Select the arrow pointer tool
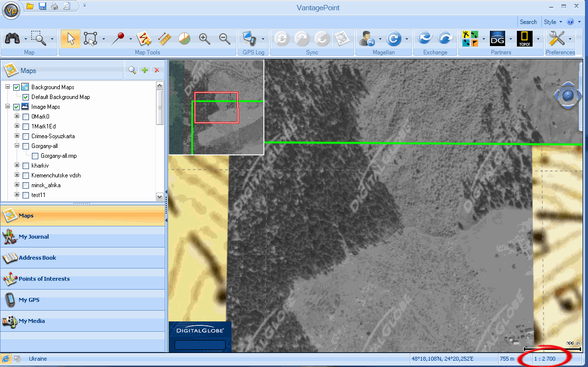588x367 pixels. click(x=71, y=39)
